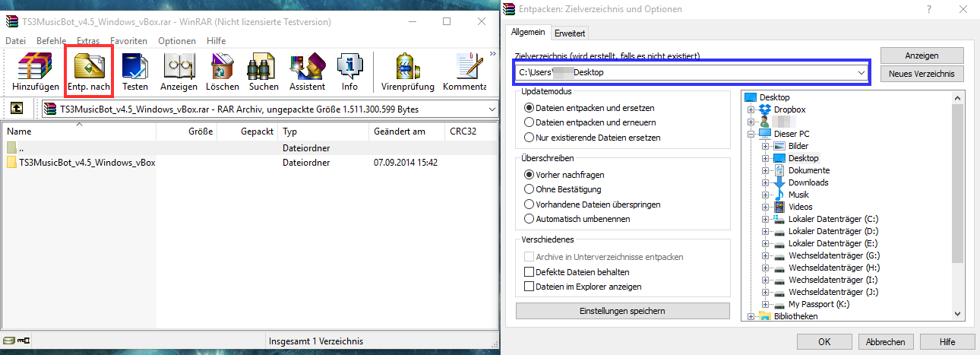Collapse the Dieser PC tree node
This screenshot has height=355, width=980.
point(752,134)
